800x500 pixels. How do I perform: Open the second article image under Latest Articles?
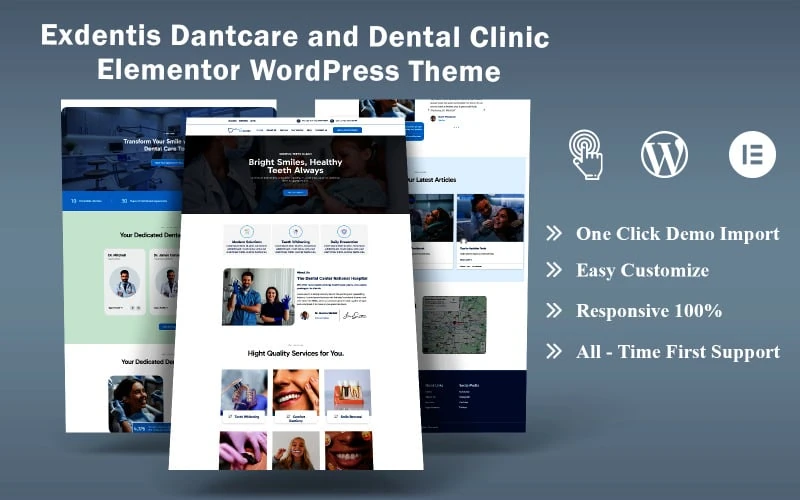pyautogui.click(x=490, y=217)
